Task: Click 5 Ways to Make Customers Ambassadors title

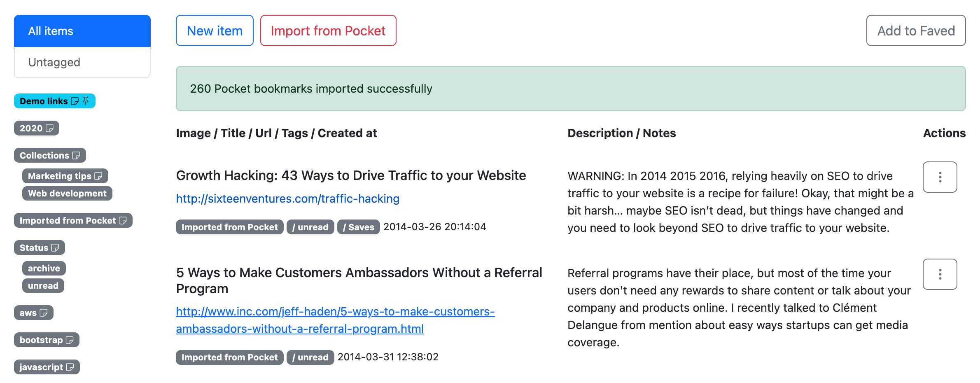Action: click(x=359, y=281)
